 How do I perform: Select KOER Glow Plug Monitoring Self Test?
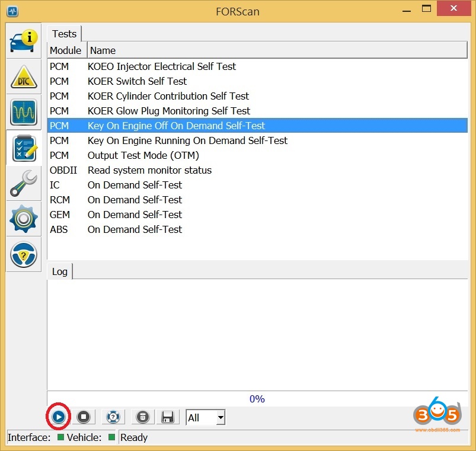pyautogui.click(x=257, y=111)
